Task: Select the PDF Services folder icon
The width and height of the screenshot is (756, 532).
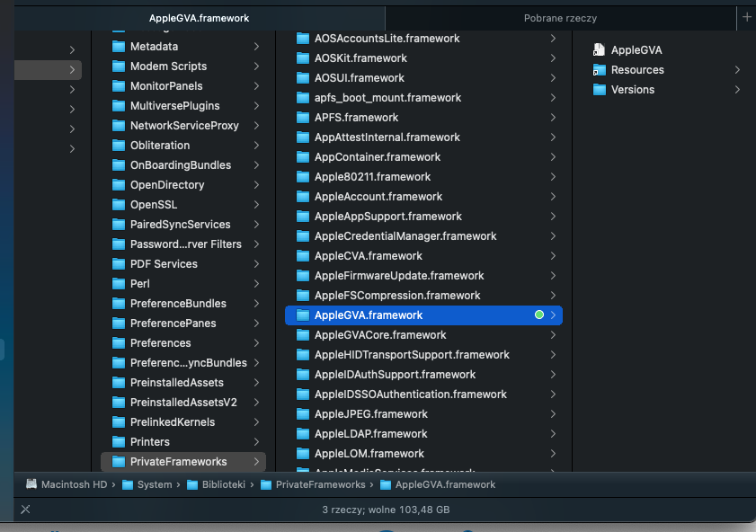Action: (x=119, y=263)
